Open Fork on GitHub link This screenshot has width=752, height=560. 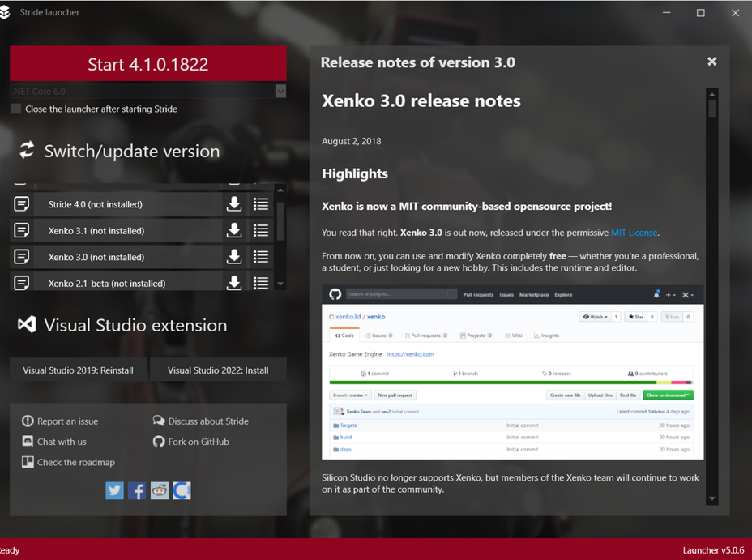pyautogui.click(x=191, y=442)
